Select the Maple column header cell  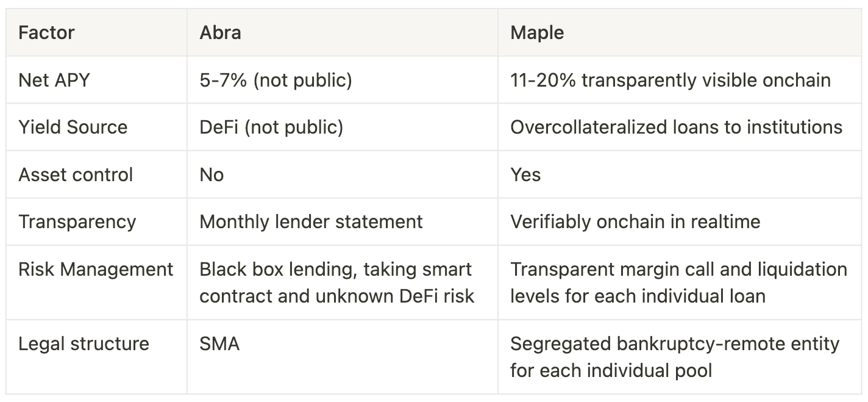coord(680,32)
